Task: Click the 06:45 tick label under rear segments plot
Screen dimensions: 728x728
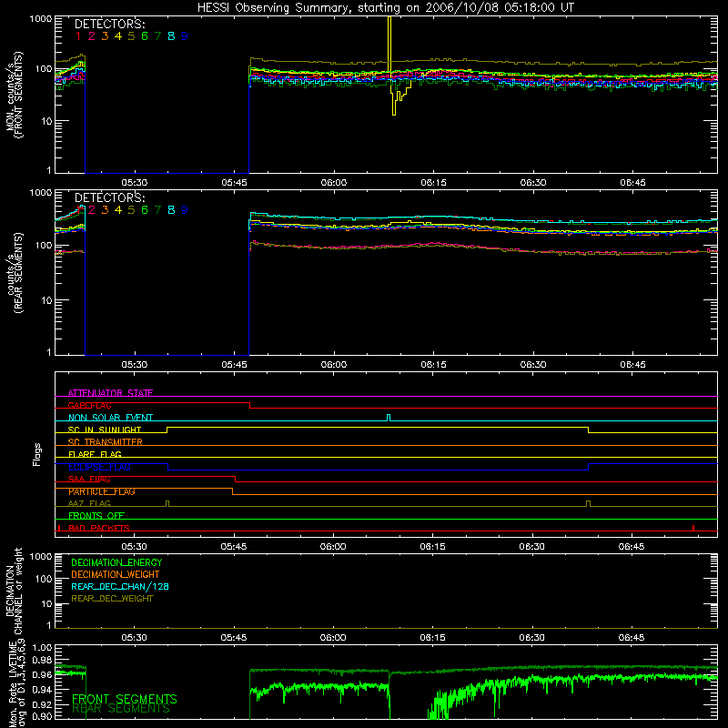Action: (x=632, y=365)
